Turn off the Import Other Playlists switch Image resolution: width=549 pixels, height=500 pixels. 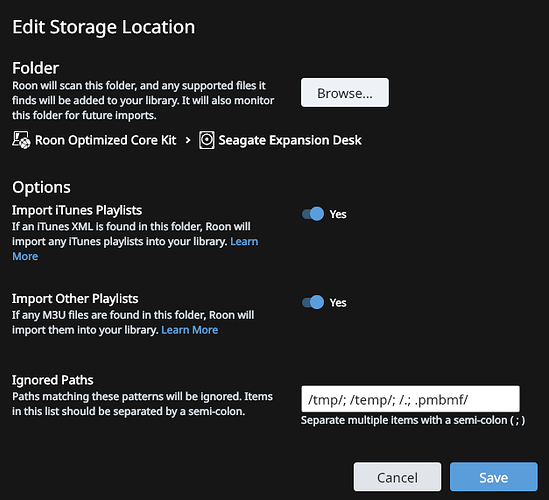tap(313, 302)
